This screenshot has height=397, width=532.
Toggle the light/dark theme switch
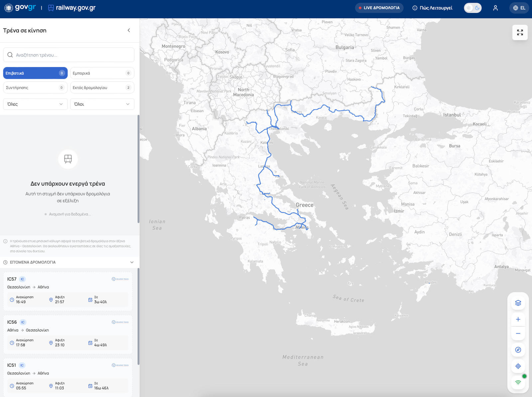(472, 8)
